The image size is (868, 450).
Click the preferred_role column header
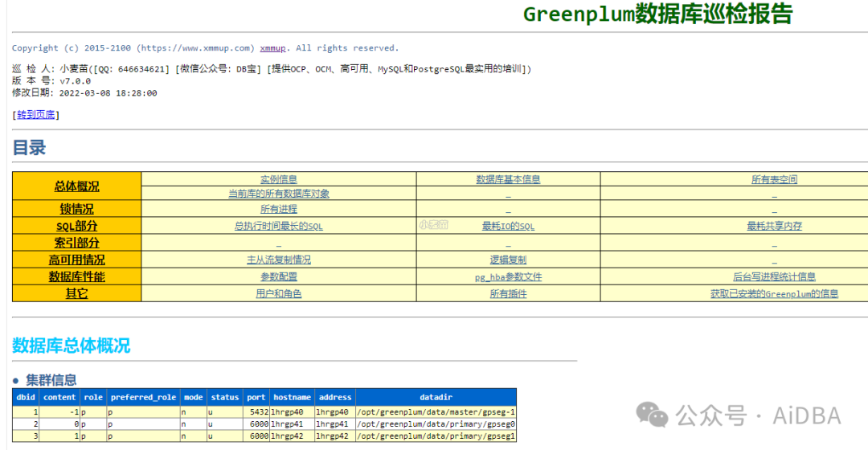coord(143,398)
